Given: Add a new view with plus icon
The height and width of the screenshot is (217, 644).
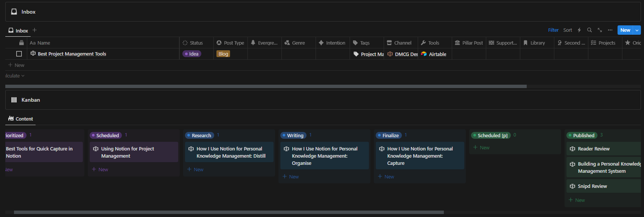Looking at the screenshot, I should [34, 30].
